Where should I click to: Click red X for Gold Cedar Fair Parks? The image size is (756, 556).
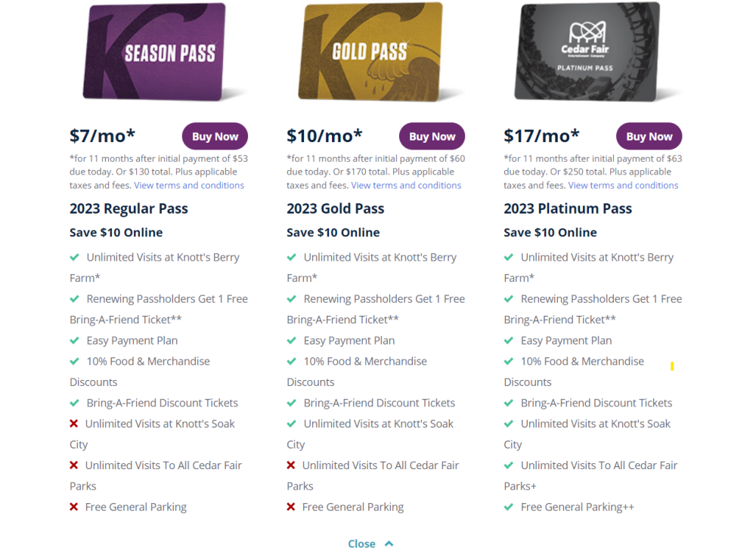click(x=291, y=465)
